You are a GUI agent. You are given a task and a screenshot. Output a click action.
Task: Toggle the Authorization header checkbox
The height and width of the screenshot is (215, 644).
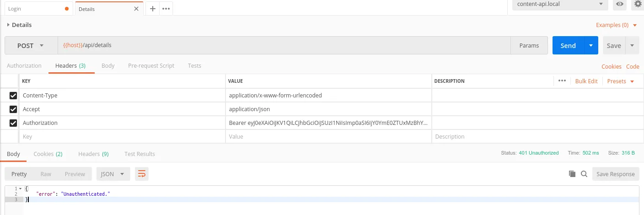pyautogui.click(x=13, y=123)
